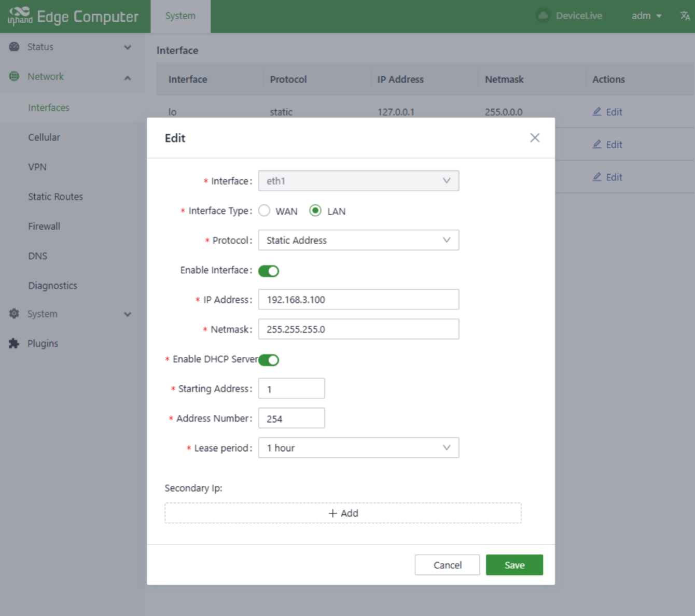Click the DeviceLive cloud icon
Image resolution: width=695 pixels, height=616 pixels.
click(543, 16)
